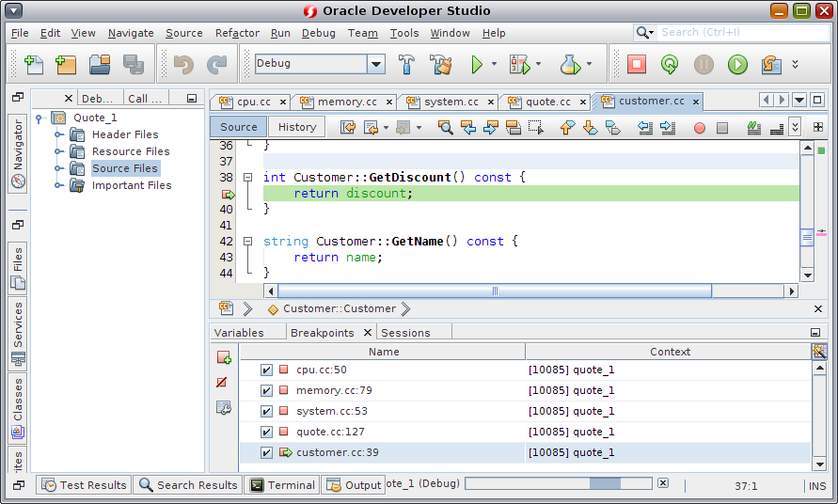Uncheck the system.cc:53 breakpoint checkbox
The image size is (838, 504).
266,411
